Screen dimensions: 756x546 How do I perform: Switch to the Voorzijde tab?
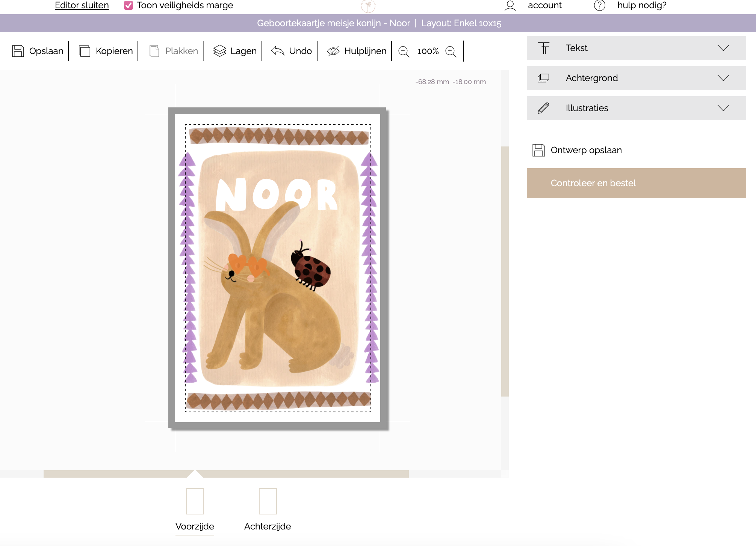click(195, 526)
